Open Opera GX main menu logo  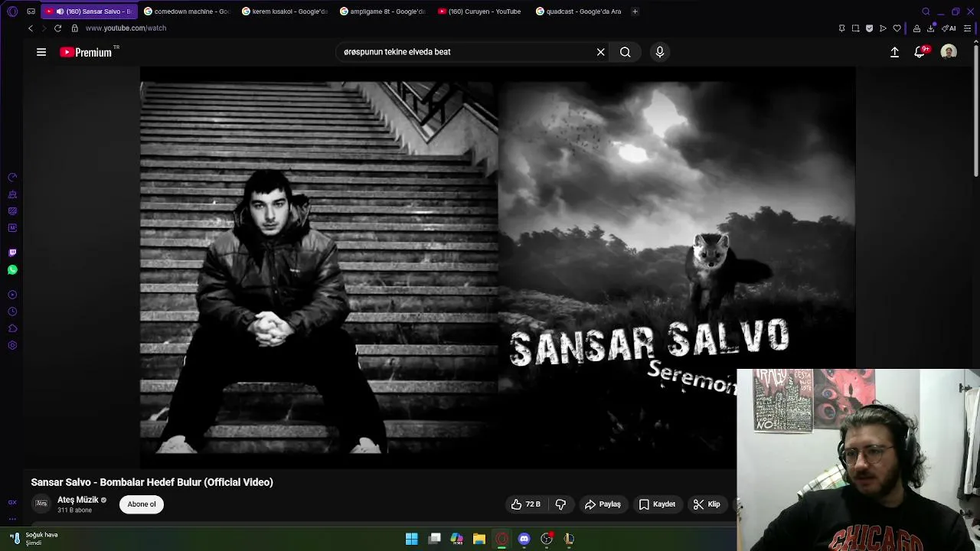[12, 11]
